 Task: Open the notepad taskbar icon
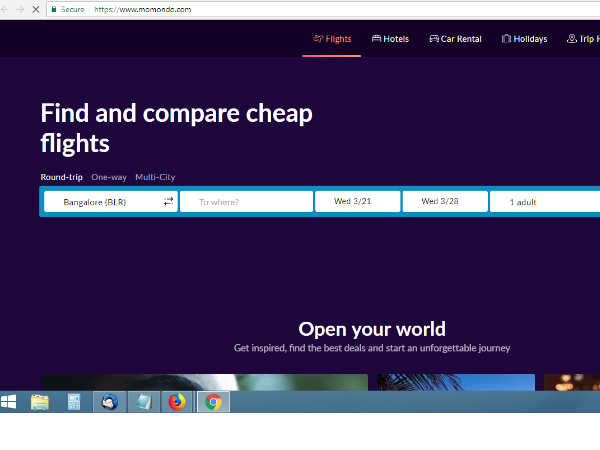[x=143, y=402]
